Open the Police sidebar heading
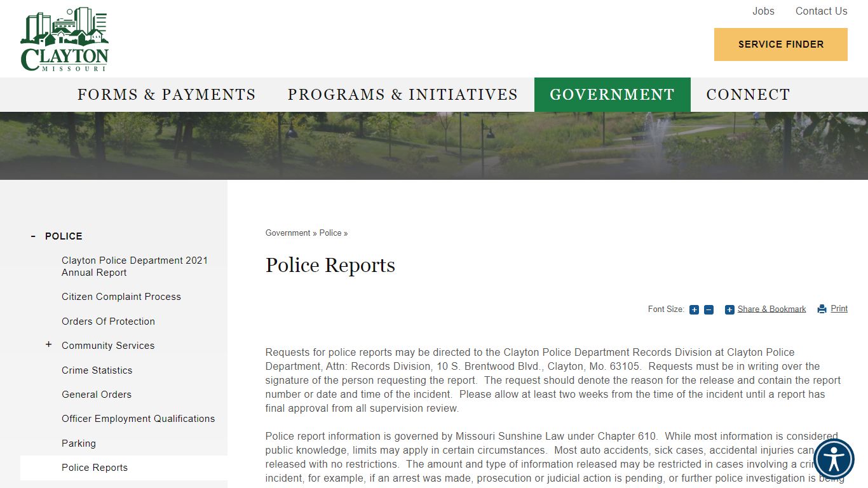This screenshot has height=488, width=868. click(x=64, y=236)
